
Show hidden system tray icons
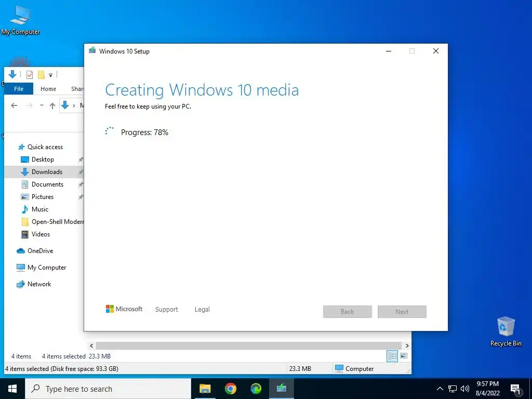pos(440,389)
